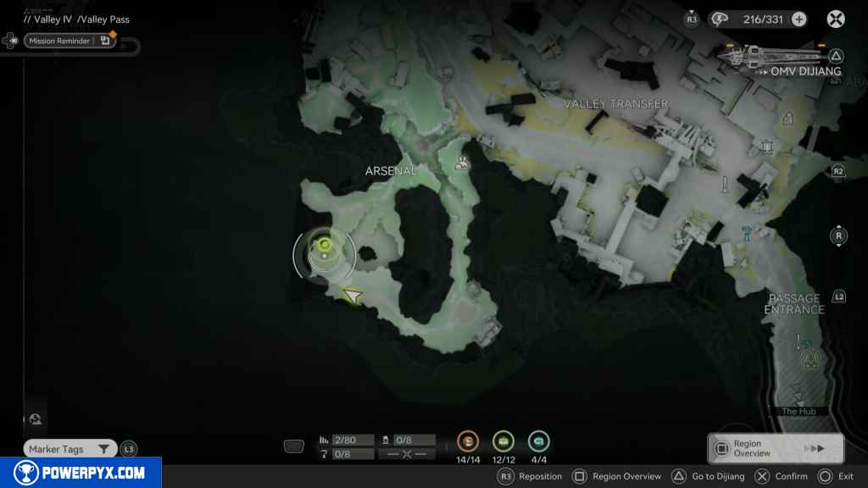Select the teal 4/4 counter icon
868x488 pixels.
[538, 441]
